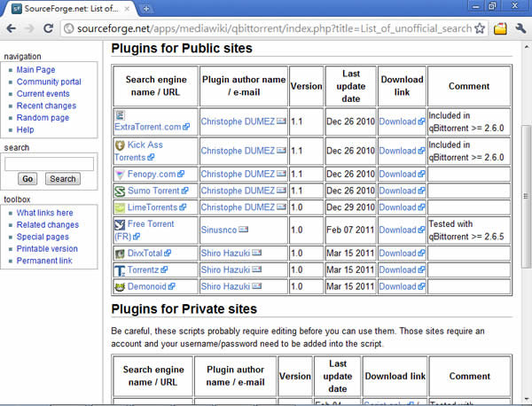Click the email icon in the DivxTotal row

tap(257, 253)
